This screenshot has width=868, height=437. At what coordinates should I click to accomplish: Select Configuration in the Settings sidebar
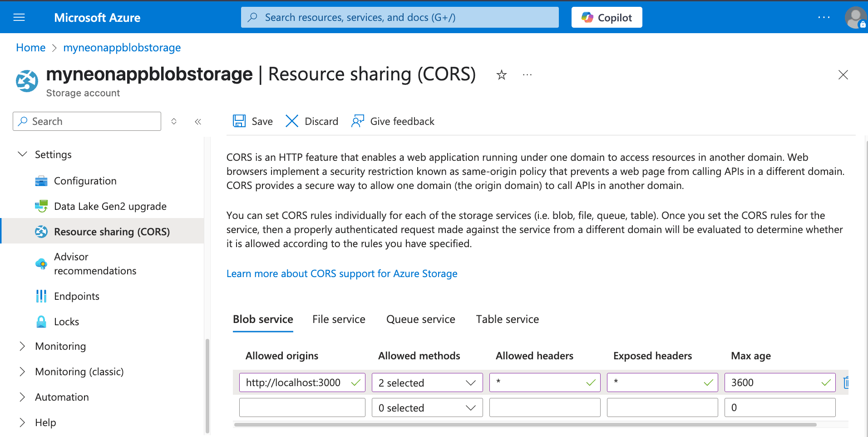[x=85, y=180]
